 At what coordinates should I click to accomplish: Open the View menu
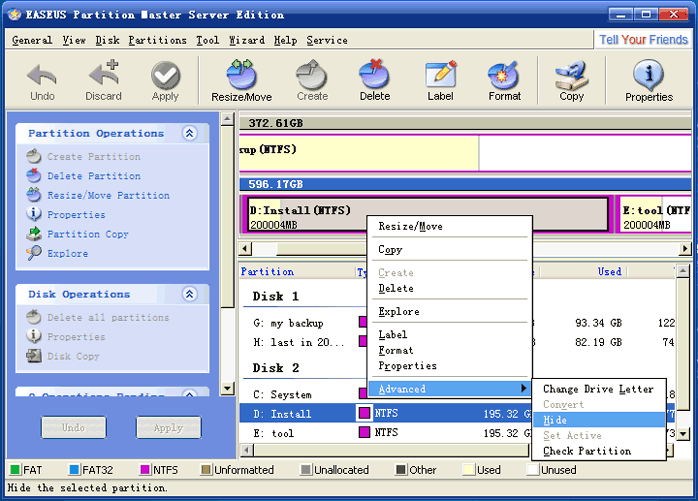tap(74, 40)
